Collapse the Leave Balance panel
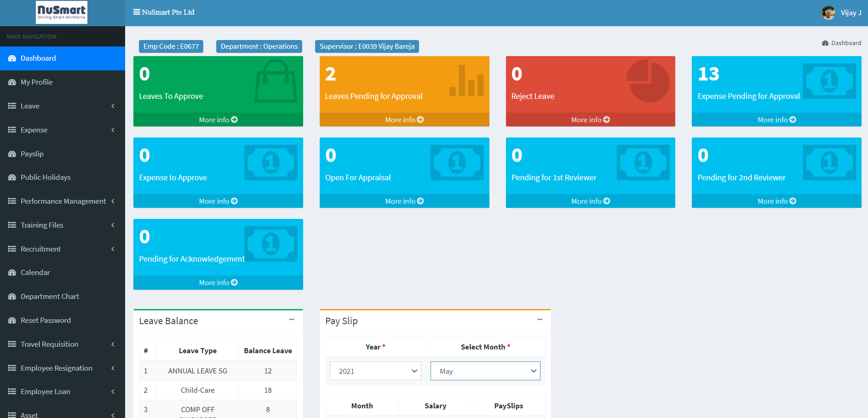868x418 pixels. pyautogui.click(x=291, y=320)
